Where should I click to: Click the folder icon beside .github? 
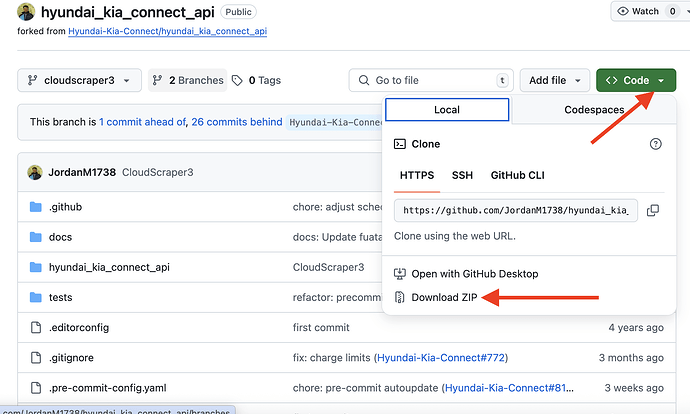tap(36, 207)
